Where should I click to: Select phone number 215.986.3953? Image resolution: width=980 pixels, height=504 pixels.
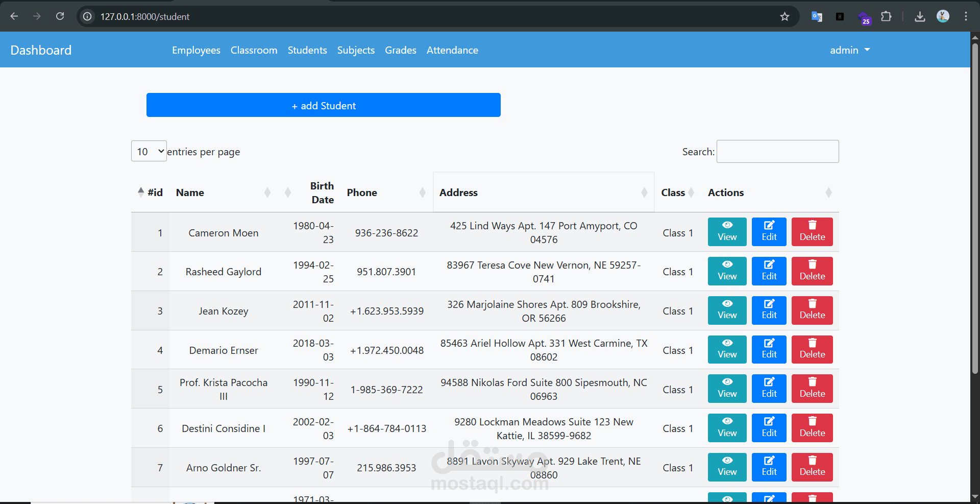(x=386, y=468)
